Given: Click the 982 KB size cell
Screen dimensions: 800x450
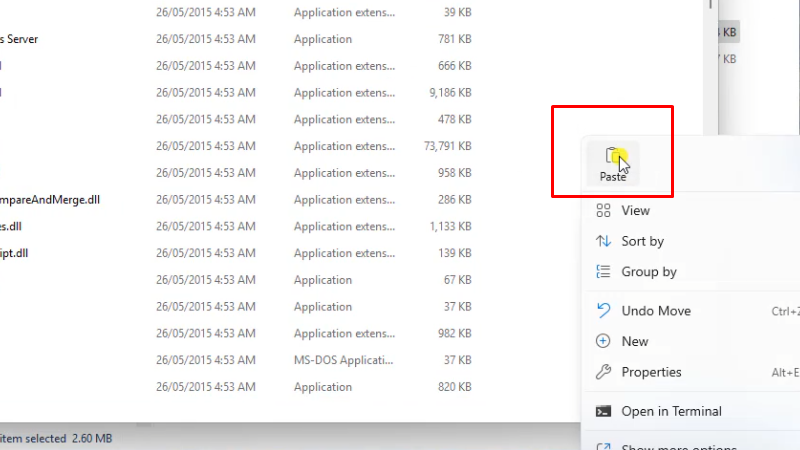Looking at the screenshot, I should (x=455, y=333).
